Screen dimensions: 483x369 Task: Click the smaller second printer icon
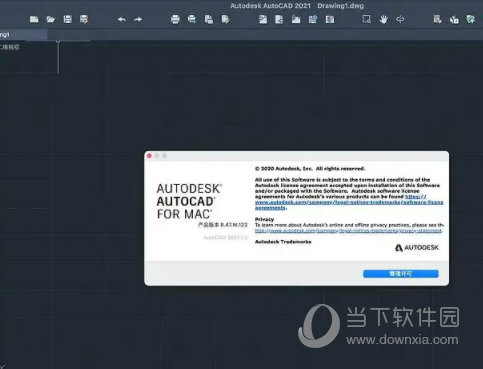192,19
